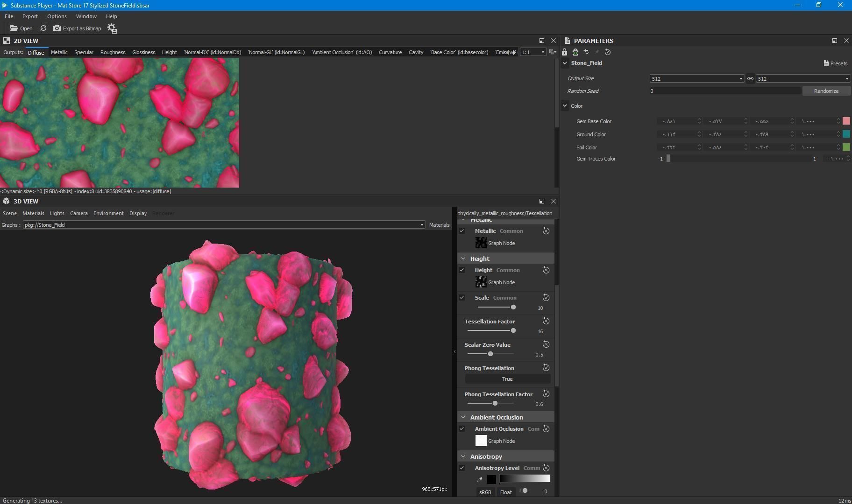Toggle the Output Size link chain icon

tap(750, 78)
